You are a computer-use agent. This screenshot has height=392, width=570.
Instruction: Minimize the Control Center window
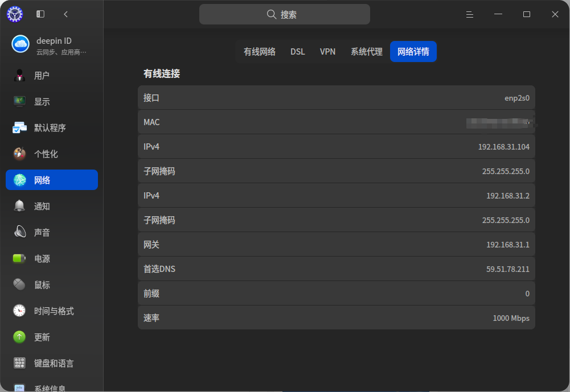coord(498,14)
